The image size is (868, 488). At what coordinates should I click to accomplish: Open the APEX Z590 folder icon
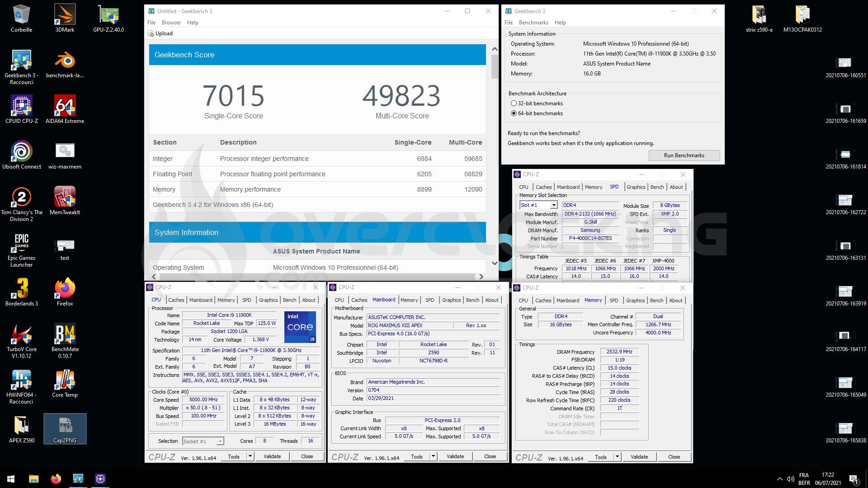click(21, 429)
